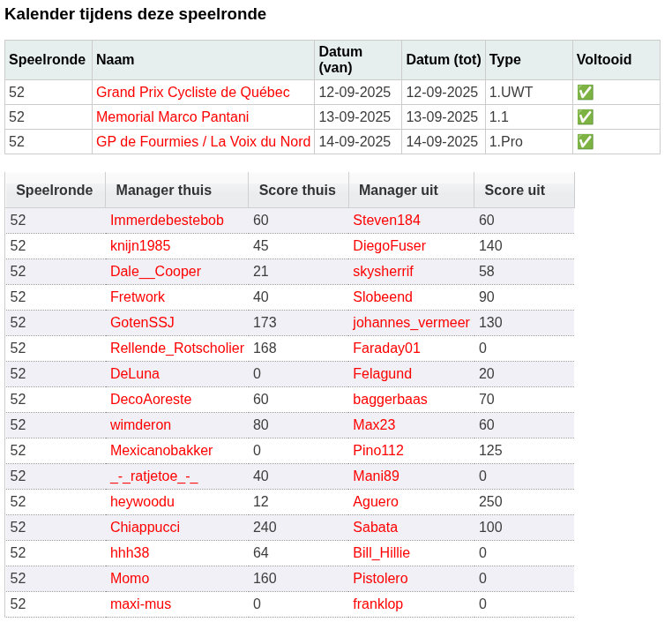Sort by Score uit column header
The image size is (672, 622).
point(515,190)
